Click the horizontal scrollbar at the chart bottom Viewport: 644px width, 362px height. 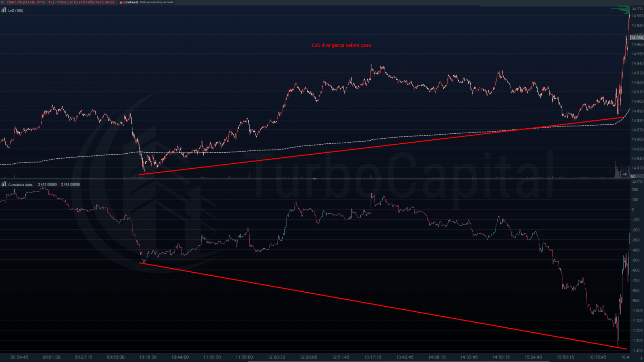pos(397,361)
